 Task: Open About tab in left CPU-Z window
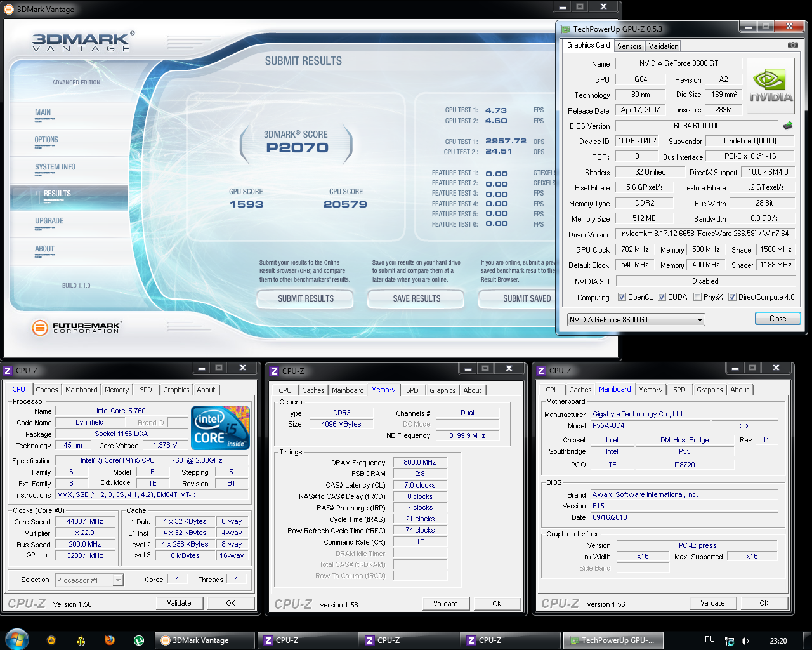[206, 390]
